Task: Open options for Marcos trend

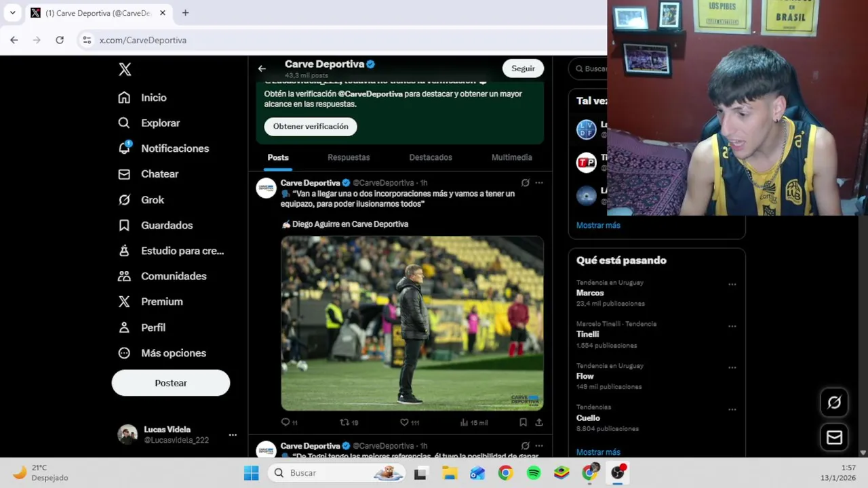Action: pos(732,285)
